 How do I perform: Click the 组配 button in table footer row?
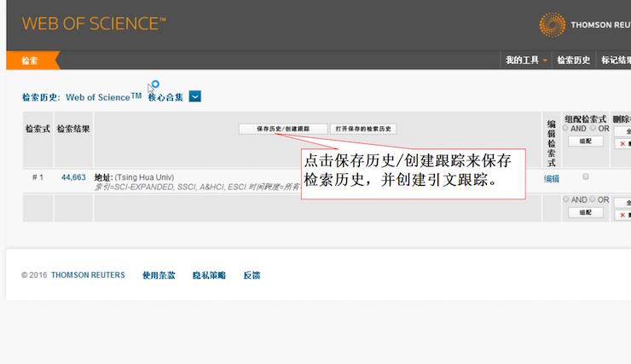pyautogui.click(x=586, y=212)
